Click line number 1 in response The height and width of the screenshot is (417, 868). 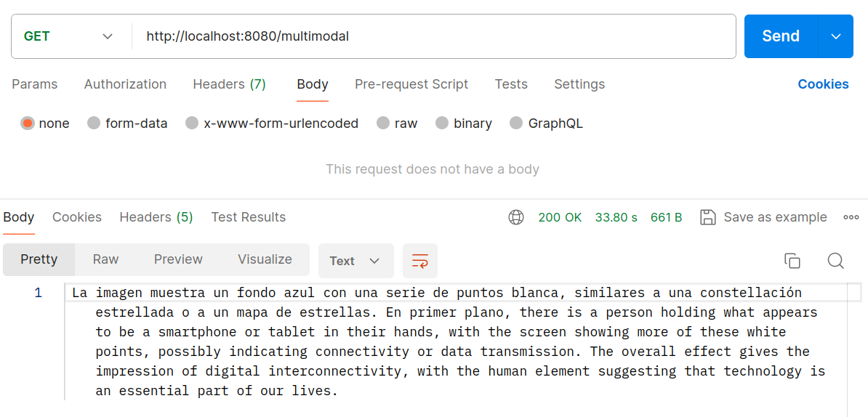click(39, 293)
